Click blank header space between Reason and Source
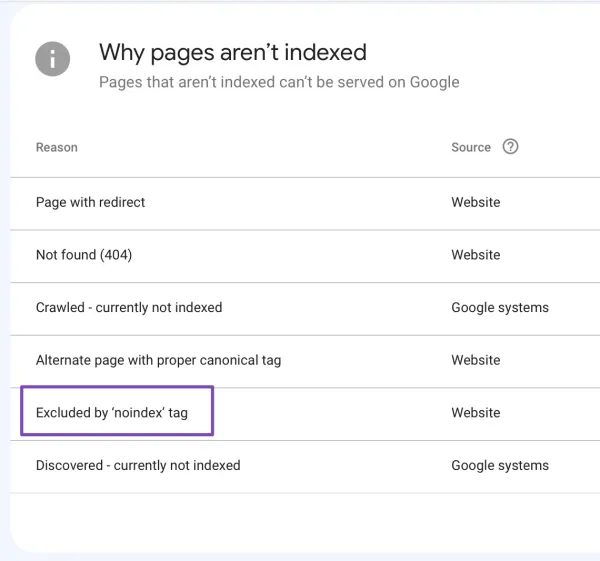Screen dimensions: 600x561 click(260, 147)
